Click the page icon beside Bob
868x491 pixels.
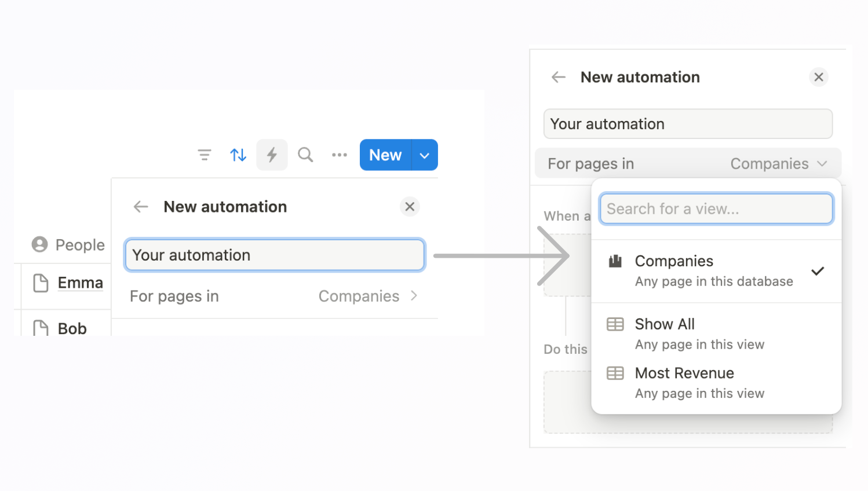tap(41, 328)
